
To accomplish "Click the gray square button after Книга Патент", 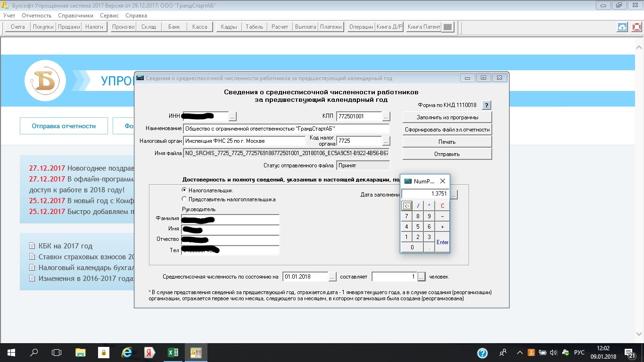I will point(448,27).
